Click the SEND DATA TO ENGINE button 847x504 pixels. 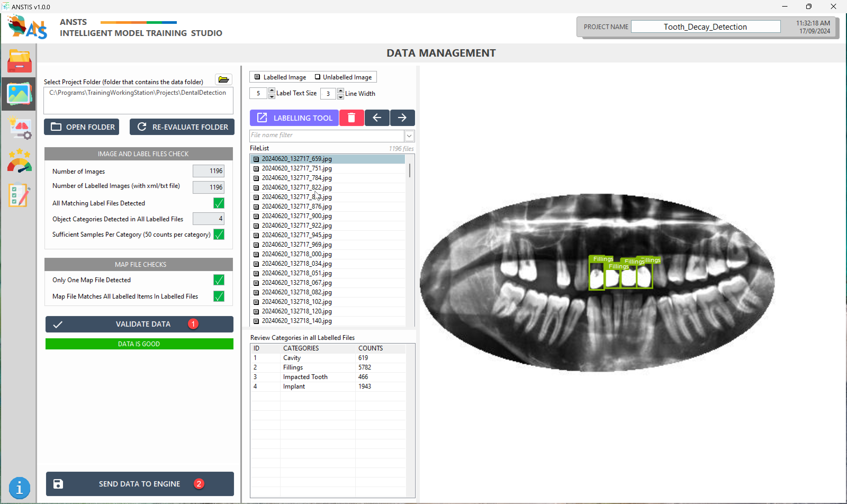139,484
